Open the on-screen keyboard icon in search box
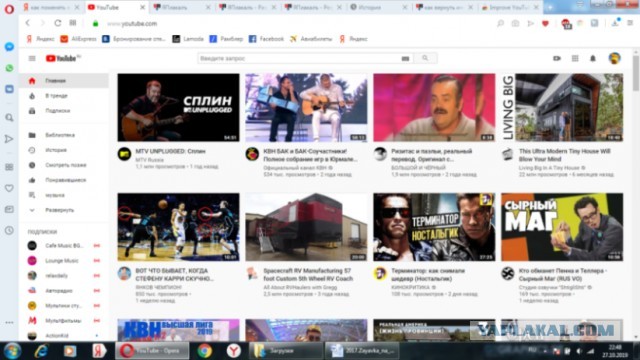Screen dimensions: 640x360 point(405,59)
